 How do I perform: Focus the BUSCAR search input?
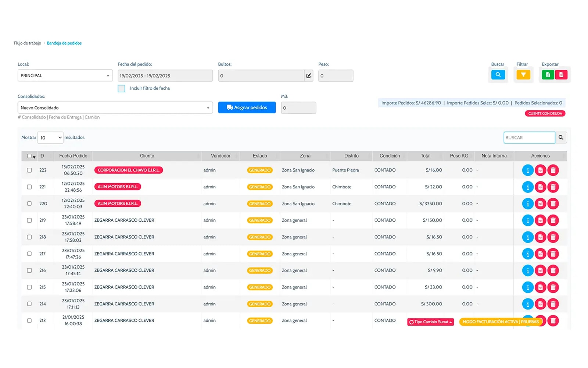coord(529,138)
